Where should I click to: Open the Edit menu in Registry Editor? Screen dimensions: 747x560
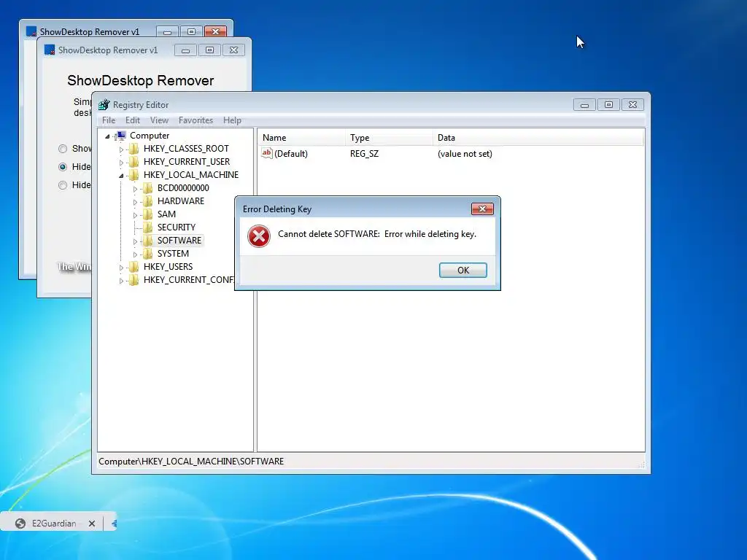point(133,120)
